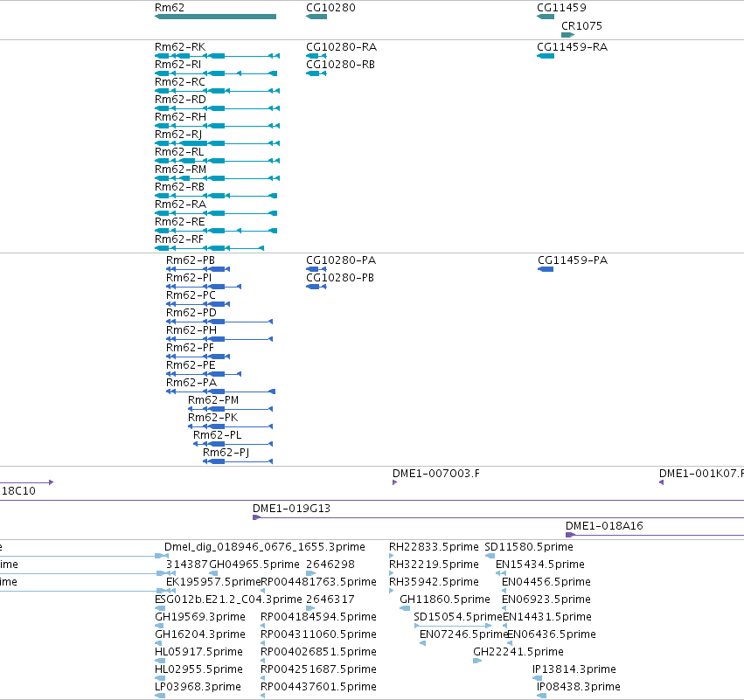Click the RH22833.5prime EST
Image resolution: width=744 pixels, height=700 pixels.
(392, 556)
